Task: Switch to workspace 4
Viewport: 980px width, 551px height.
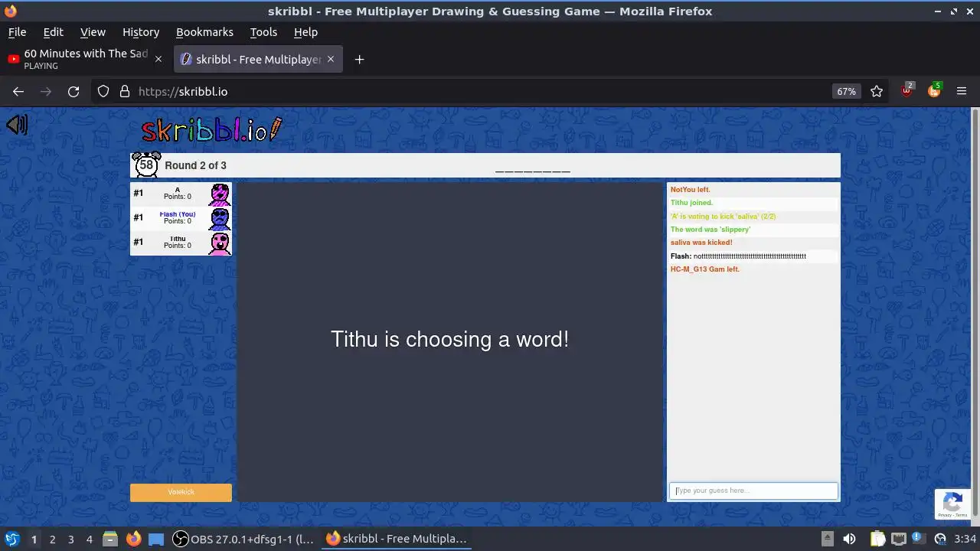Action: 89,539
